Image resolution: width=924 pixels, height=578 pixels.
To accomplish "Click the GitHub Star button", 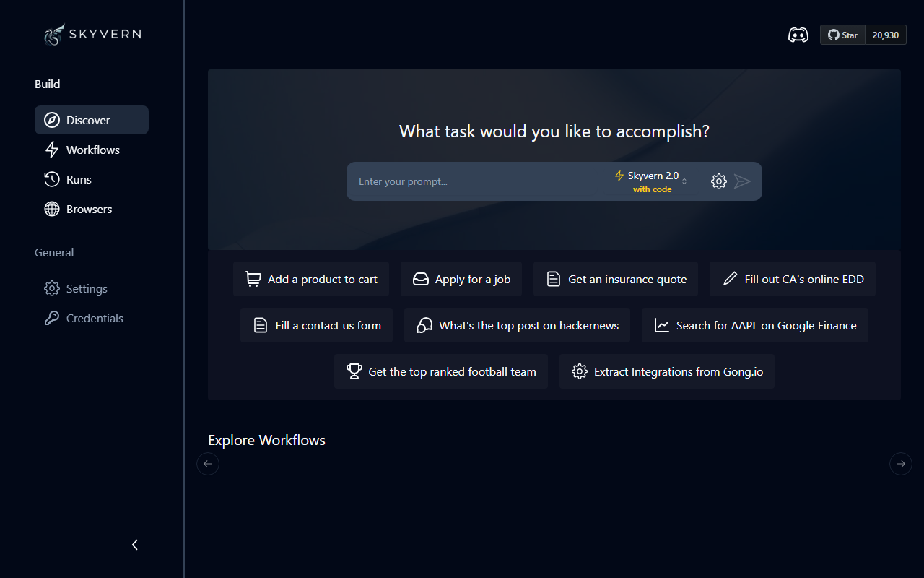I will (x=842, y=35).
